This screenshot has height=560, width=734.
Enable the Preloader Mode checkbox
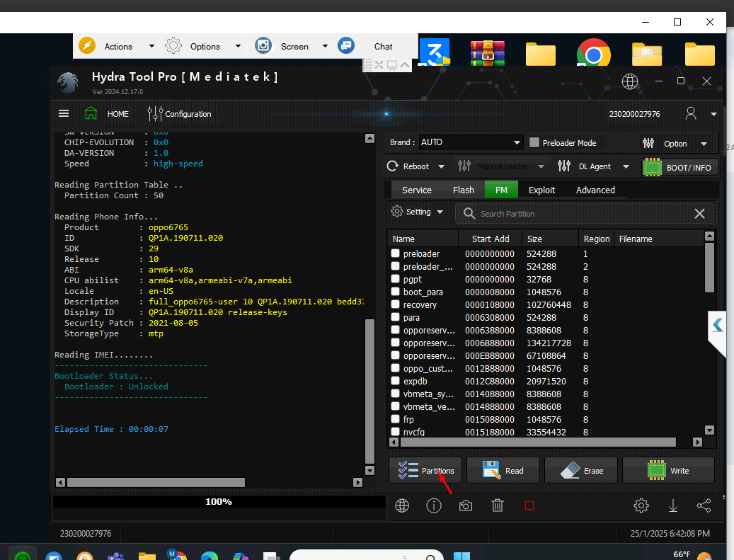[534, 142]
